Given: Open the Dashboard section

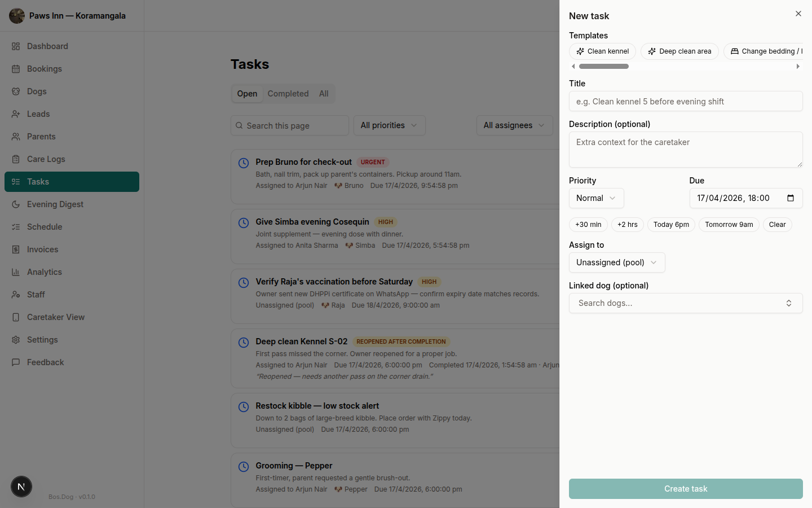Looking at the screenshot, I should coord(47,46).
